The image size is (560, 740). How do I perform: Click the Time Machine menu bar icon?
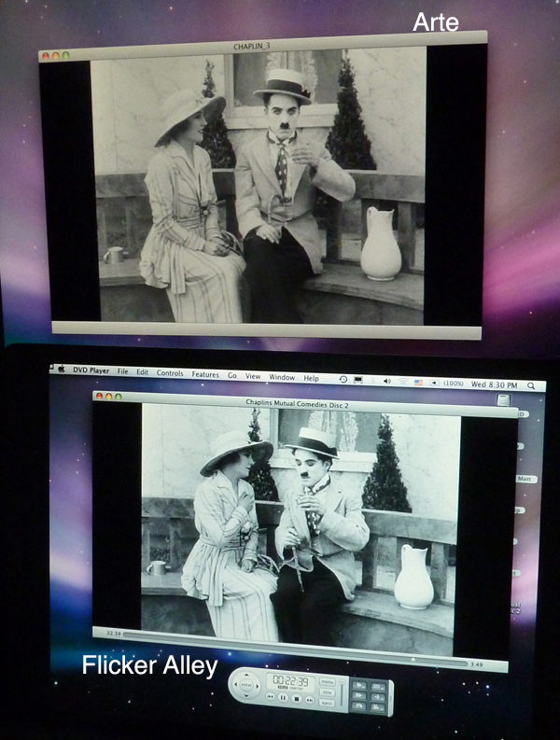point(343,380)
